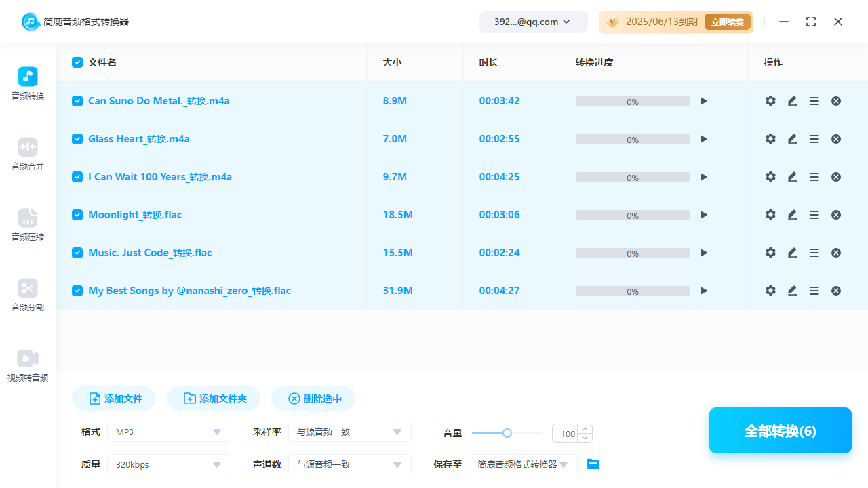Open the 音频分割 sidebar tool
The image size is (868, 488).
click(28, 296)
